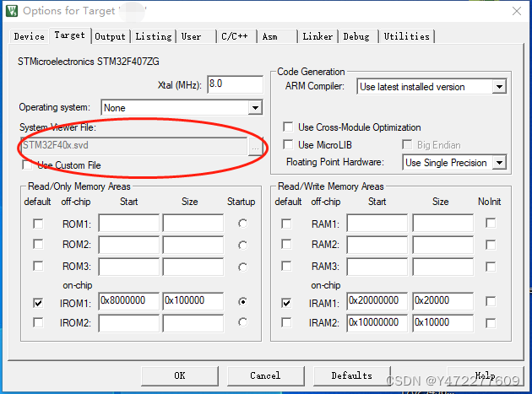Click the Defaults button
The width and height of the screenshot is (532, 394).
click(x=351, y=375)
